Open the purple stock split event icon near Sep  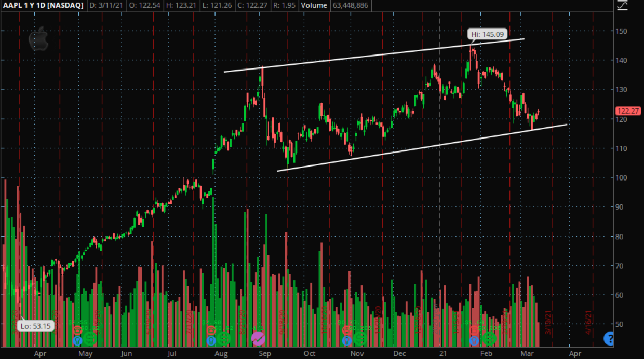point(258,339)
